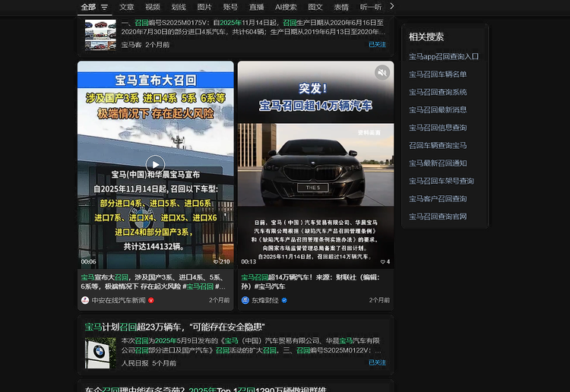Open 中安在线汽车新闻 profile avatar
This screenshot has width=570, height=392.
click(84, 300)
